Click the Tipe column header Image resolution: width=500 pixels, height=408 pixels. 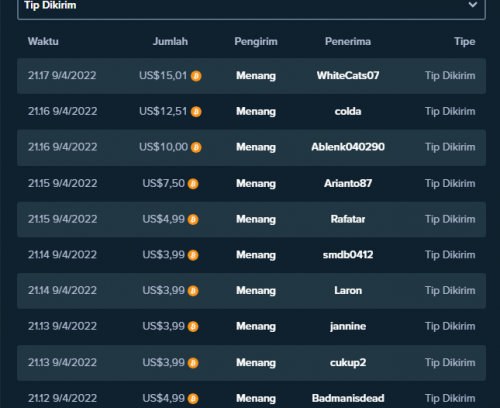(x=465, y=42)
